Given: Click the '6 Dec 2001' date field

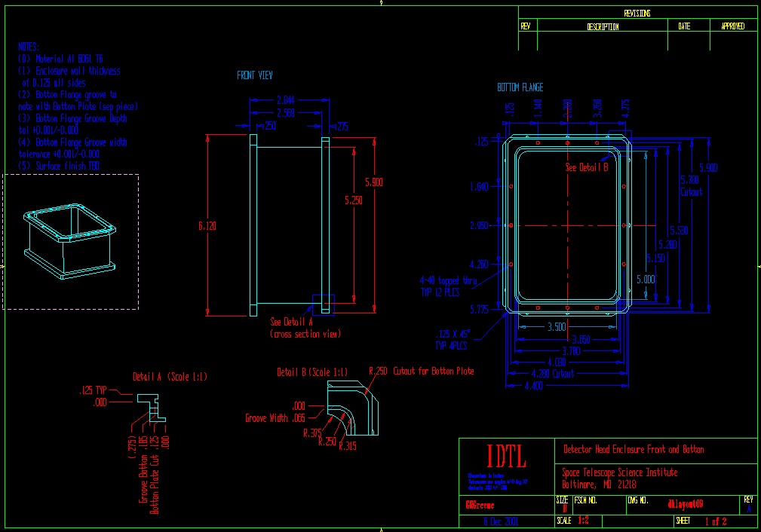Looking at the screenshot, I should click(501, 521).
